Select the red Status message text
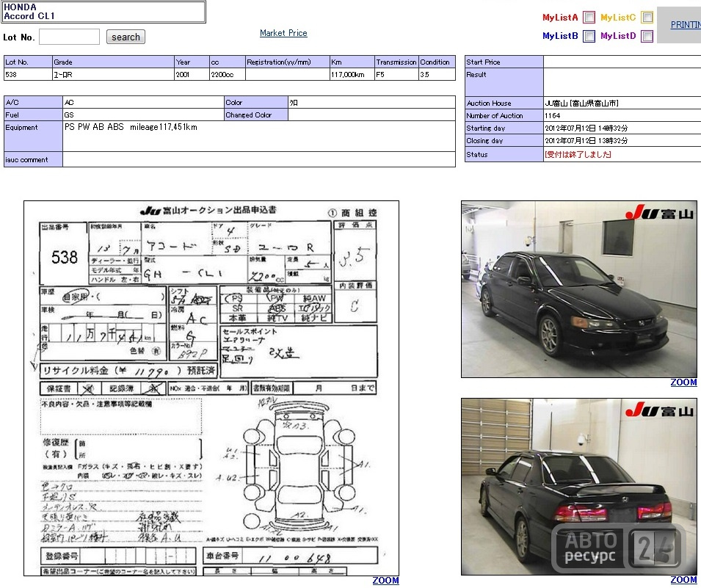This screenshot has height=588, width=701. 578,154
